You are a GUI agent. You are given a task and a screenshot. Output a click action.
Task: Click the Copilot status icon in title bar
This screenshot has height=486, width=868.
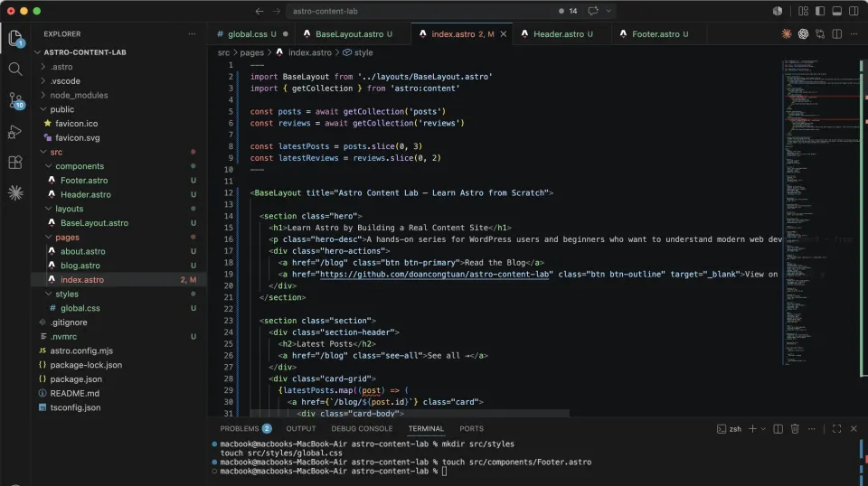point(778,11)
